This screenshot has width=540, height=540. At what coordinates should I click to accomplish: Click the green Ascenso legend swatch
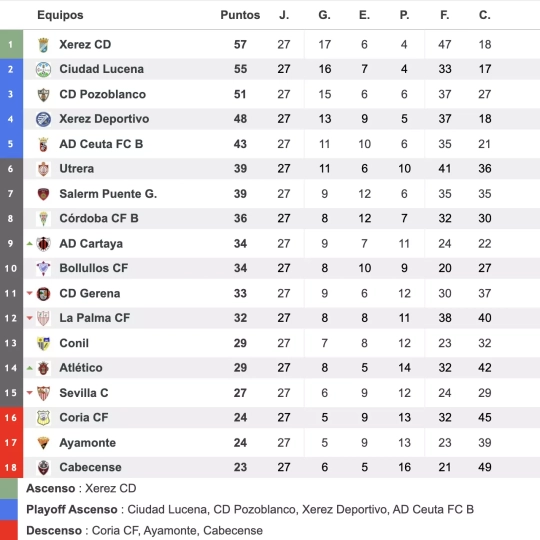coord(9,488)
